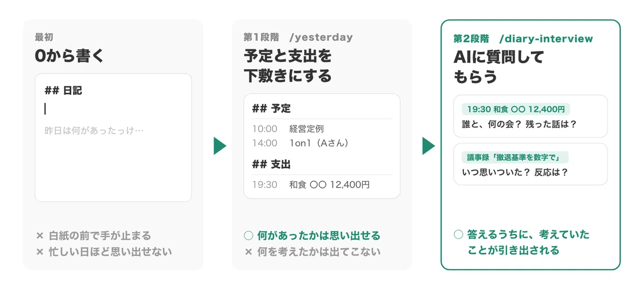Click placeholder text 昨日は何があったっけ…

[94, 130]
